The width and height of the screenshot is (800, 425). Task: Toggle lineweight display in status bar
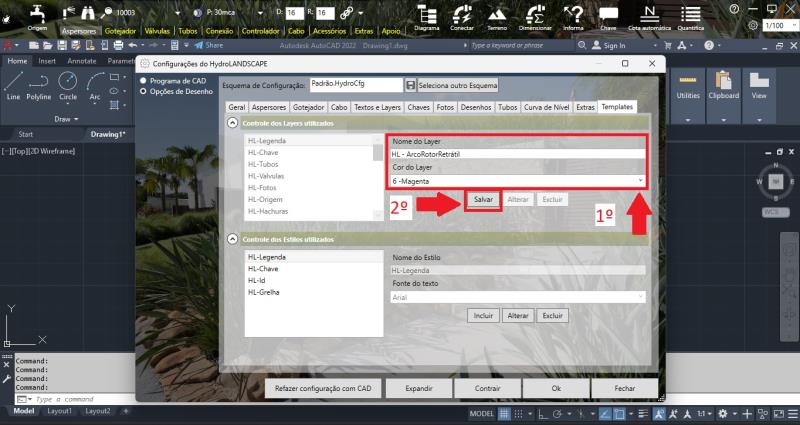[x=643, y=414]
